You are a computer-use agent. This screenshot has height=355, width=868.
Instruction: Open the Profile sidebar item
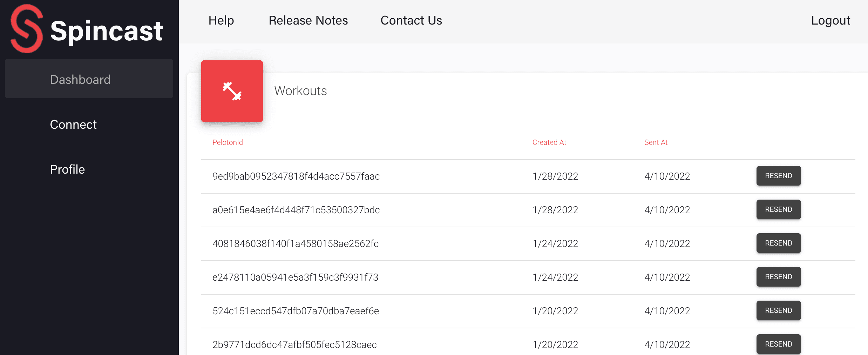(x=67, y=169)
